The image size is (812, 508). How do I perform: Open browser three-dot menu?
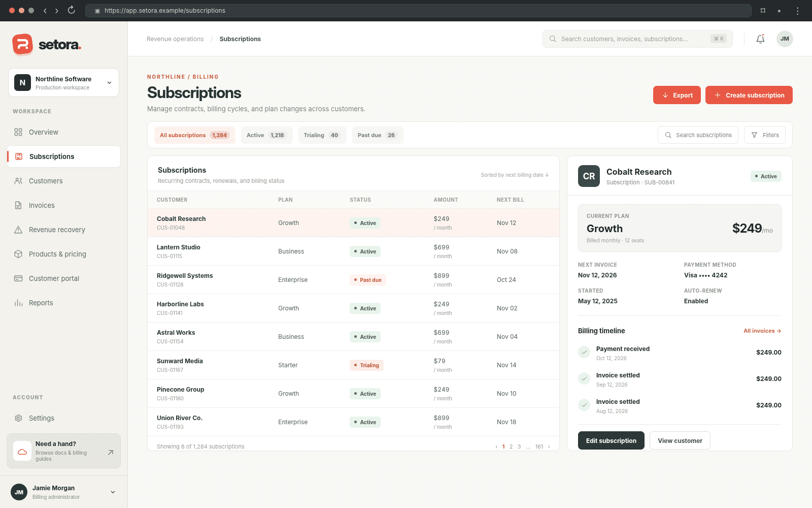click(x=797, y=11)
